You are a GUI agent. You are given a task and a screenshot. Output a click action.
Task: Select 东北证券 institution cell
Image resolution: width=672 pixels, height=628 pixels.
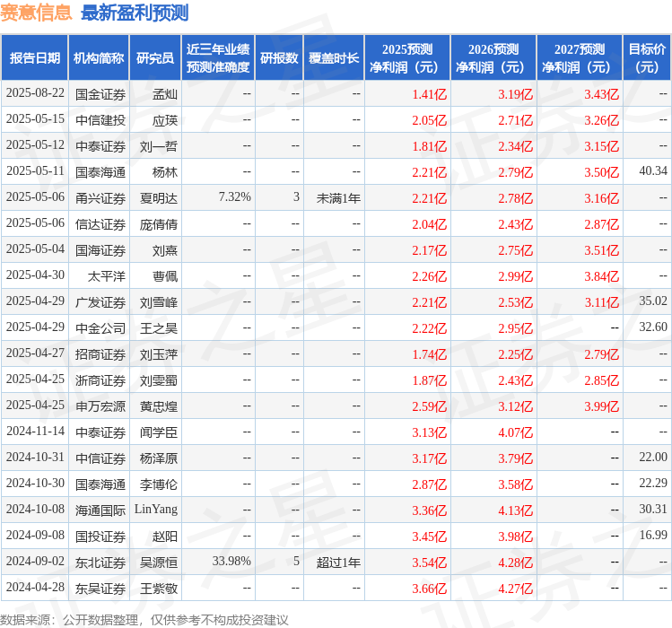click(100, 563)
